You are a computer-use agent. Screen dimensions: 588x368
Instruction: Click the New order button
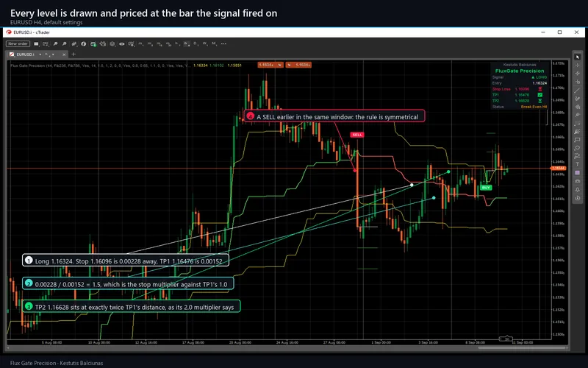tap(18, 43)
